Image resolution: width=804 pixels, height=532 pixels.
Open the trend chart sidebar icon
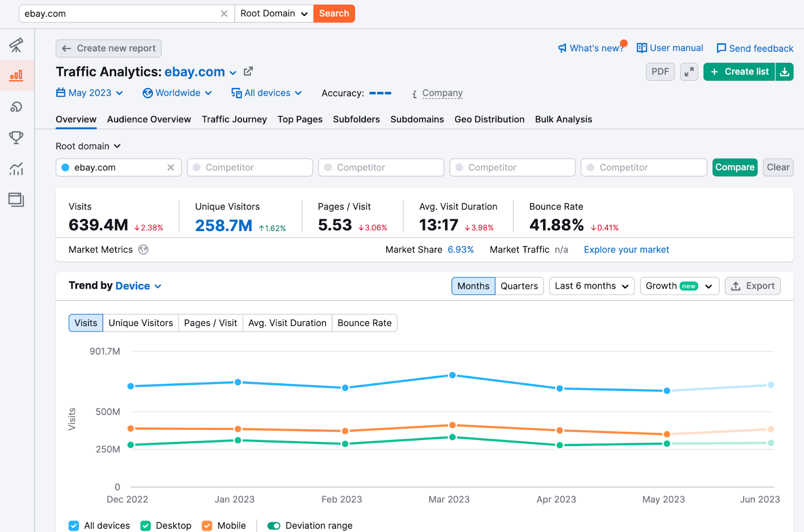point(16,169)
